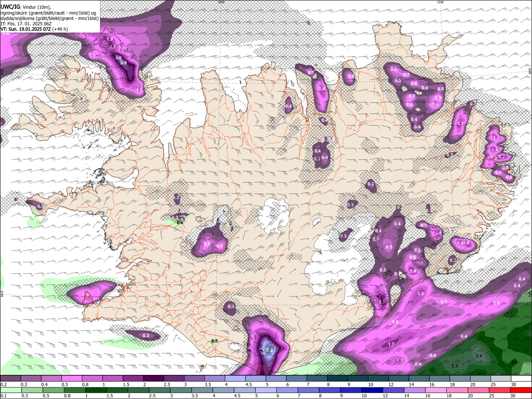Click the '2.3' value in the green rain area
Screen dimensions: 532x399
tap(455, 366)
